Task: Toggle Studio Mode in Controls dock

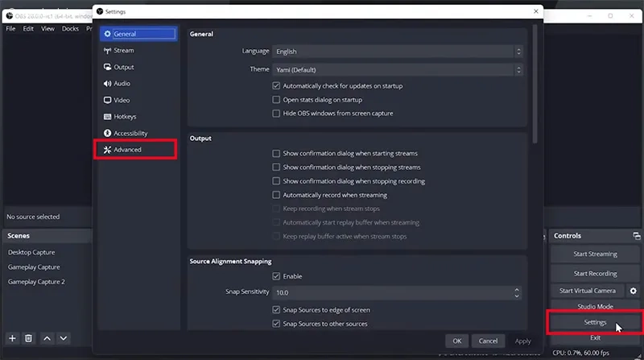Action: 595,307
